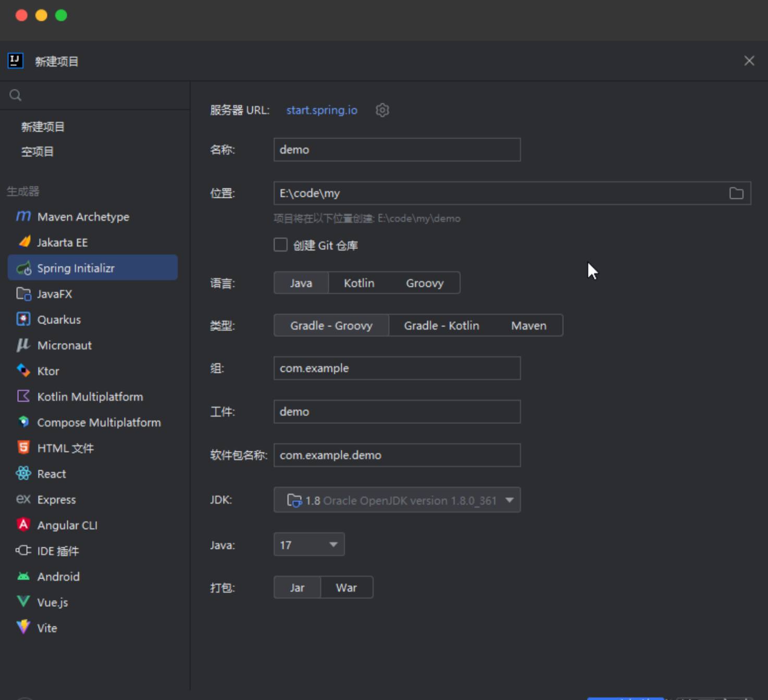Image resolution: width=768 pixels, height=700 pixels.
Task: Click the Android robot icon
Action: point(23,576)
